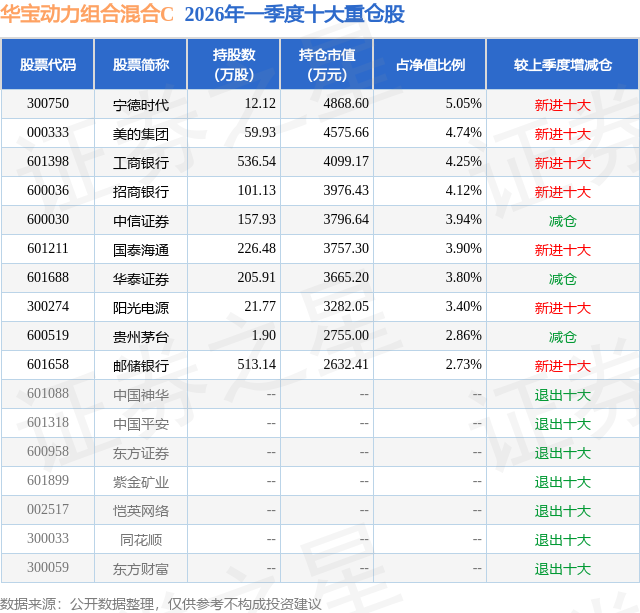Click ratio 4.12%
Screen dimensions: 640x613
pyautogui.click(x=464, y=191)
